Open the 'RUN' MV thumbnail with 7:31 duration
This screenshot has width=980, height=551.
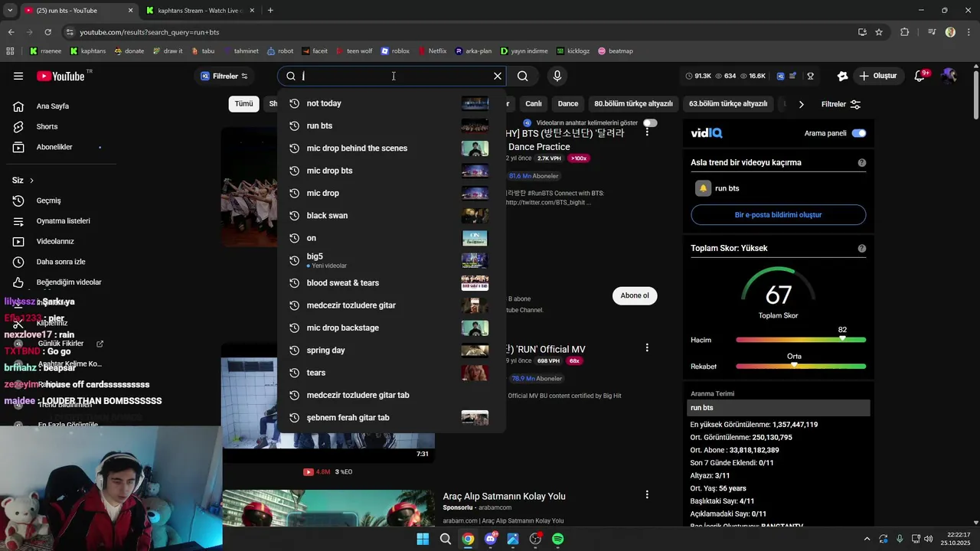[328, 402]
